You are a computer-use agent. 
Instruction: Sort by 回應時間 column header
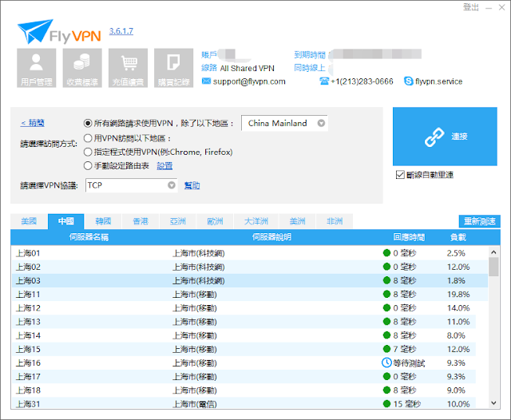(x=409, y=237)
